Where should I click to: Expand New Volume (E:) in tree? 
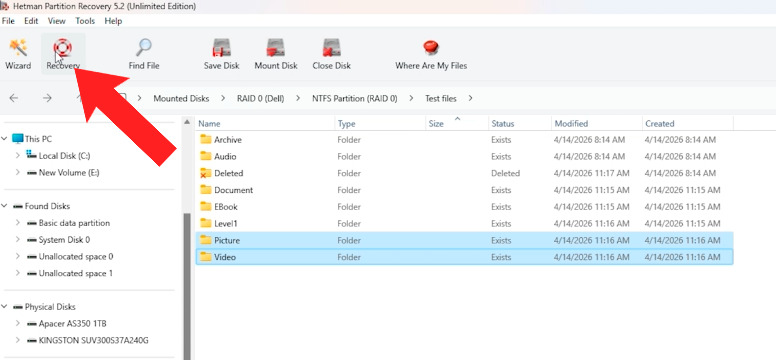click(18, 173)
